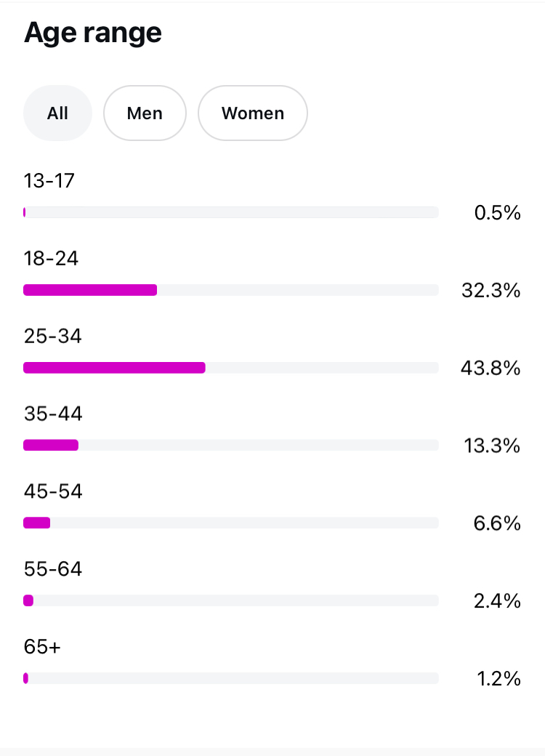Tap the 25-34 age label

click(52, 337)
